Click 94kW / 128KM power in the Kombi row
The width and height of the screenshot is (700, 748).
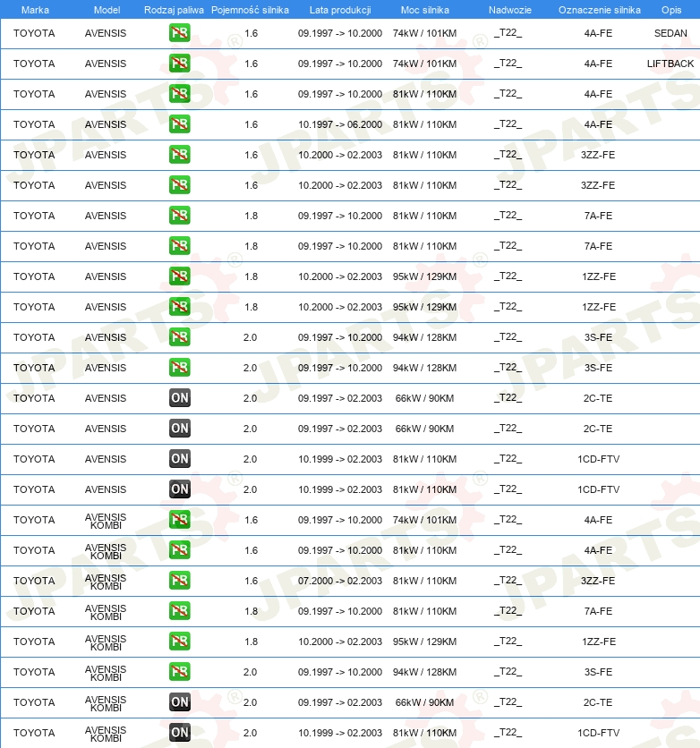pos(424,672)
